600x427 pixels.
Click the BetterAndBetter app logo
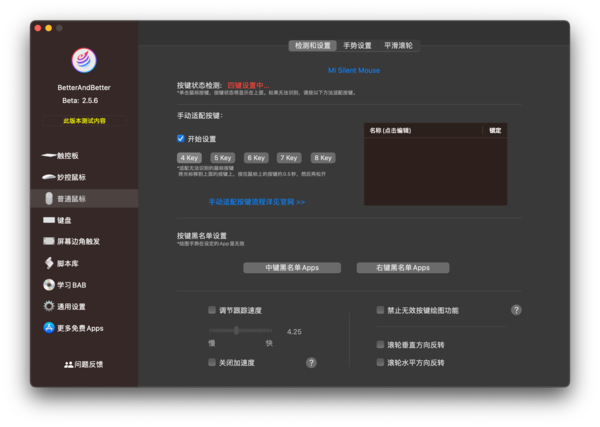pos(84,60)
